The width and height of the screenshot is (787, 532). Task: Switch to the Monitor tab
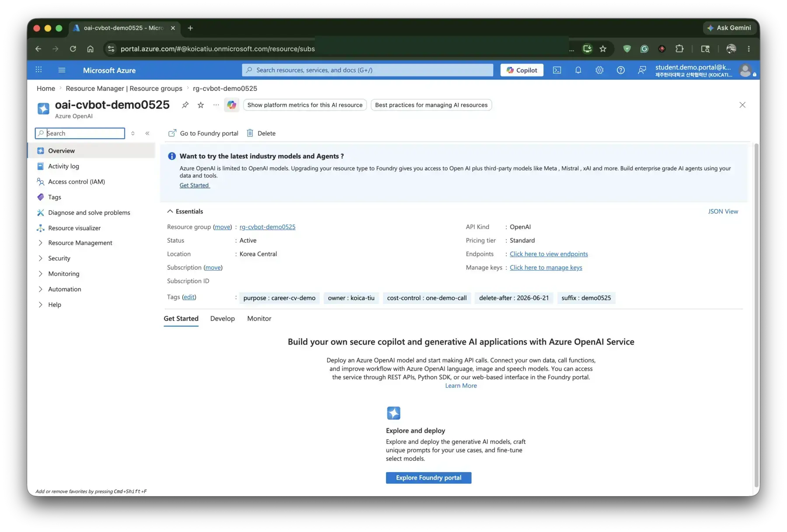pyautogui.click(x=259, y=319)
